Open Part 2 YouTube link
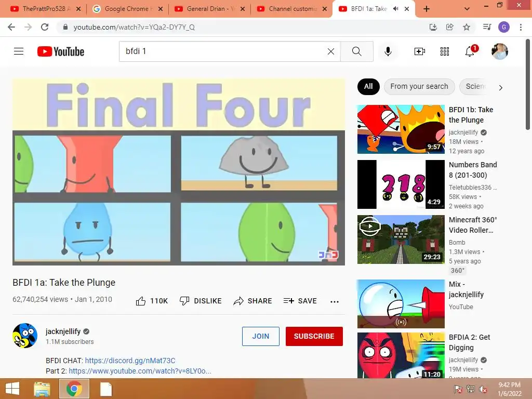 [140, 371]
